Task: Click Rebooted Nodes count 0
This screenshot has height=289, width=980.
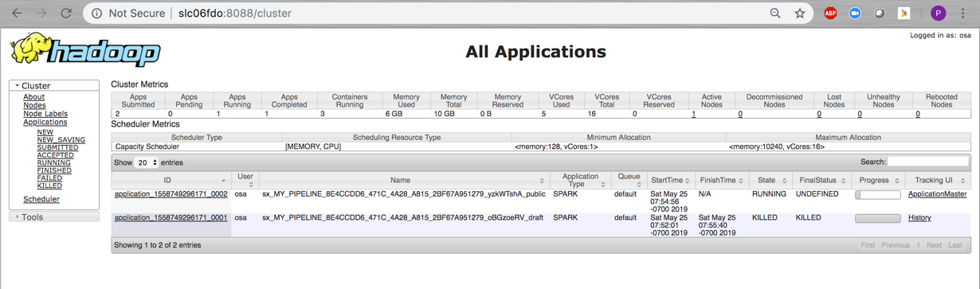Action: pos(918,114)
